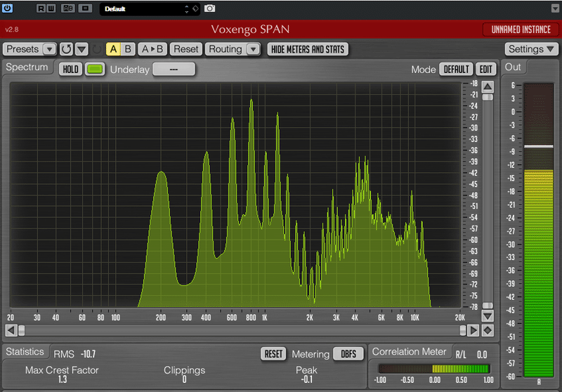Click the statistics RESET button
This screenshot has width=562, height=392.
pyautogui.click(x=273, y=354)
